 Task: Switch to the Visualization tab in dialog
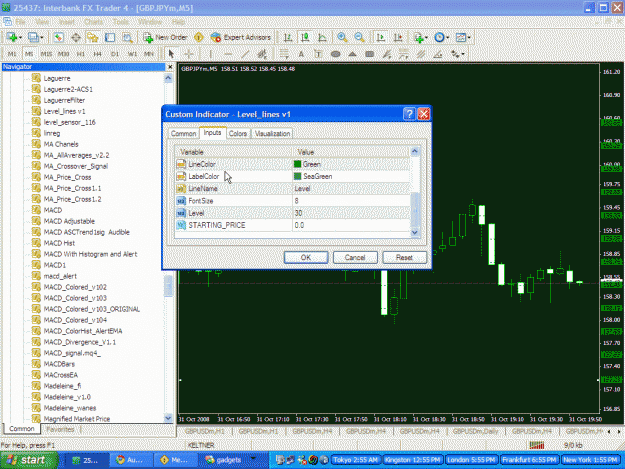(273, 133)
